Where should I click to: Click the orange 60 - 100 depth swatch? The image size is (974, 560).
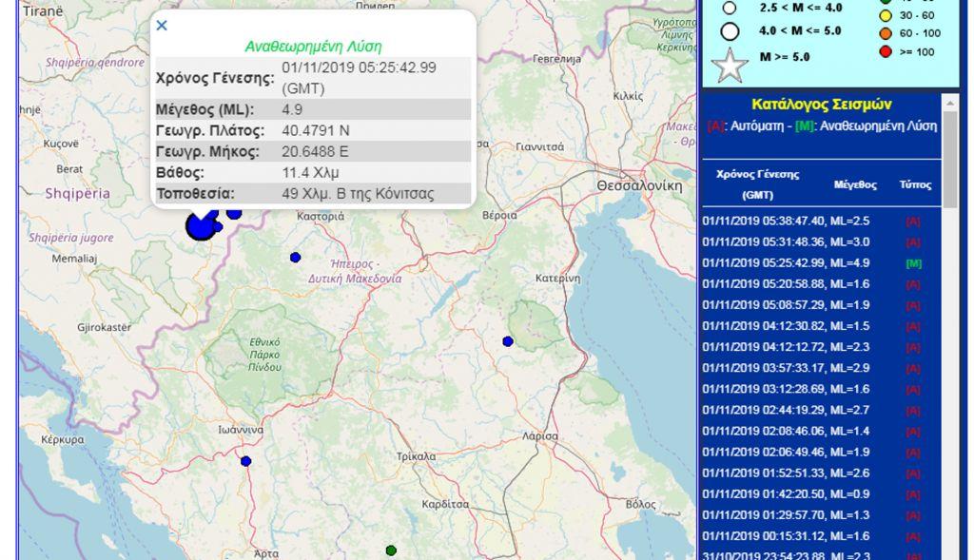tap(886, 34)
